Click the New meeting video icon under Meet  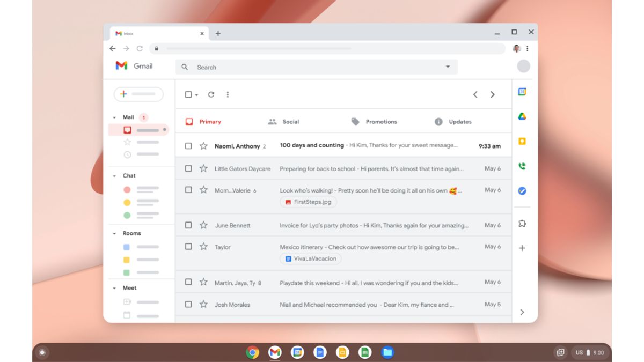127,302
